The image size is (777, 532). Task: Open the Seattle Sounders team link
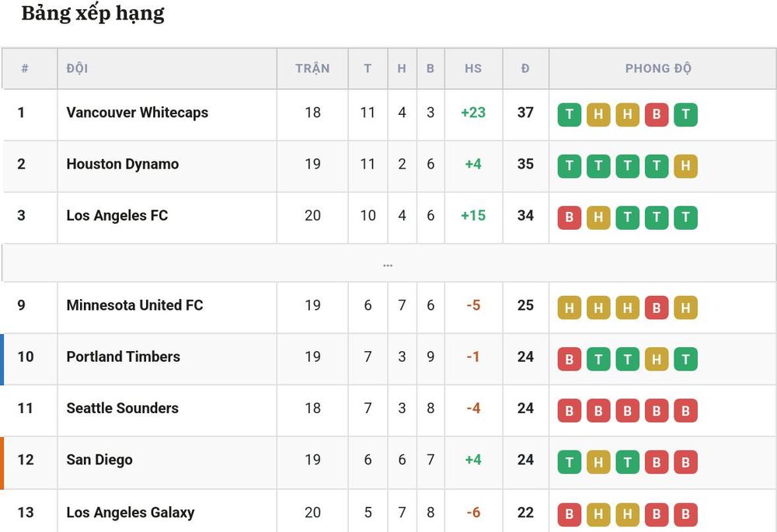(x=123, y=409)
